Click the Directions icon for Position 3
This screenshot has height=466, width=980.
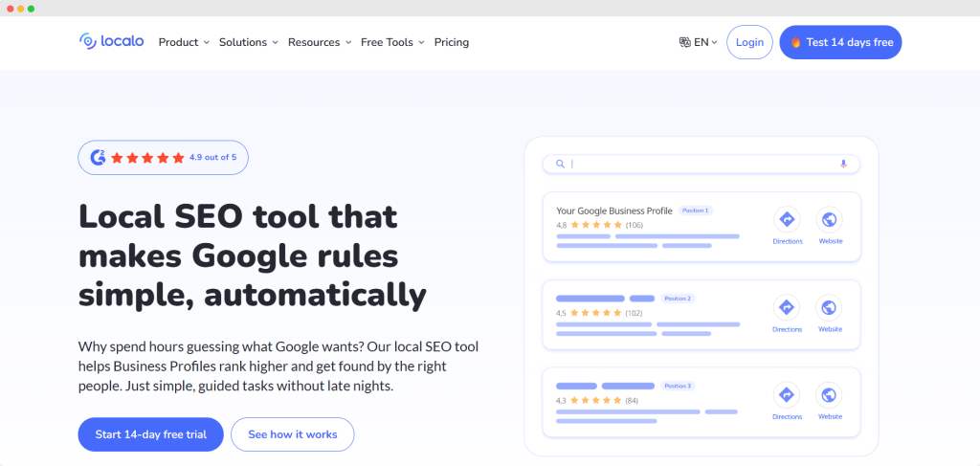(787, 394)
